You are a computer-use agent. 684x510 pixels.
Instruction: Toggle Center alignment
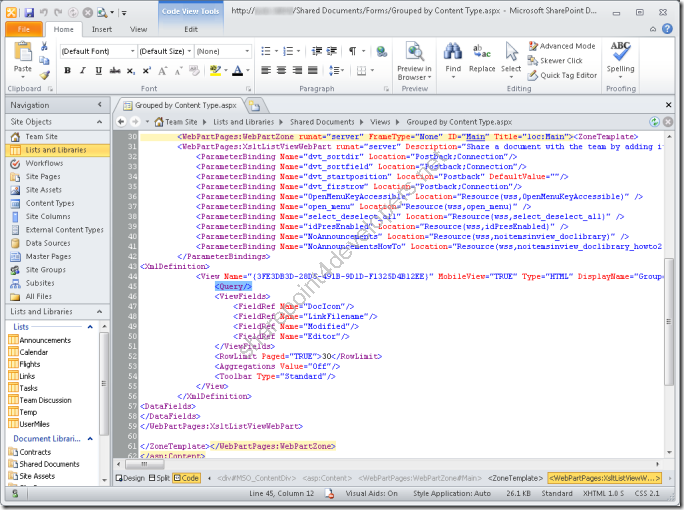point(281,70)
